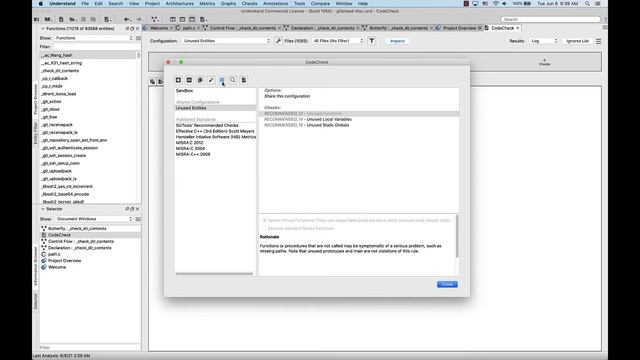Toggle Ignore Virtual Functions checkbox
The height and width of the screenshot is (360, 640).
(265, 220)
